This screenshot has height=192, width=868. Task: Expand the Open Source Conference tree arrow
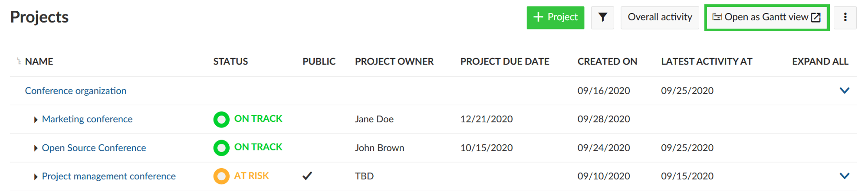point(36,148)
